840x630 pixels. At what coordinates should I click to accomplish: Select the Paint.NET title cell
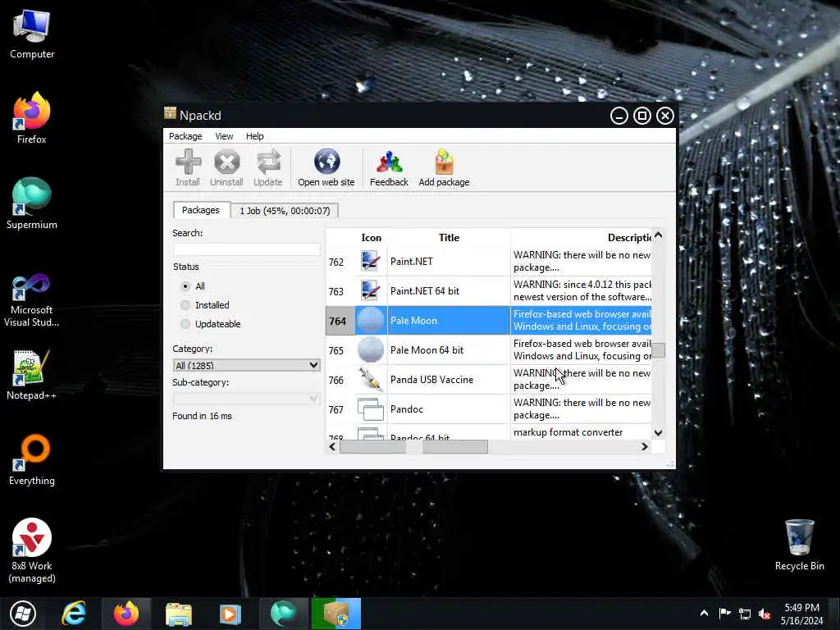click(449, 262)
